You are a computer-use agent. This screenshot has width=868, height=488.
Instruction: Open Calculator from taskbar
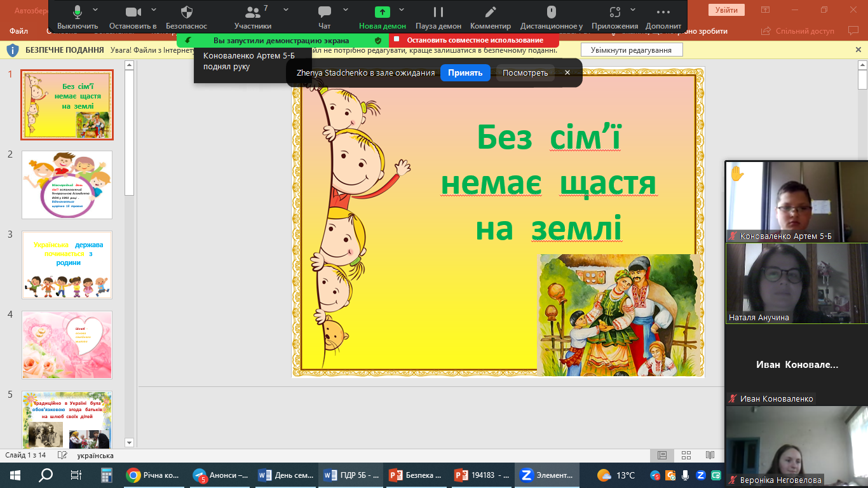[107, 475]
